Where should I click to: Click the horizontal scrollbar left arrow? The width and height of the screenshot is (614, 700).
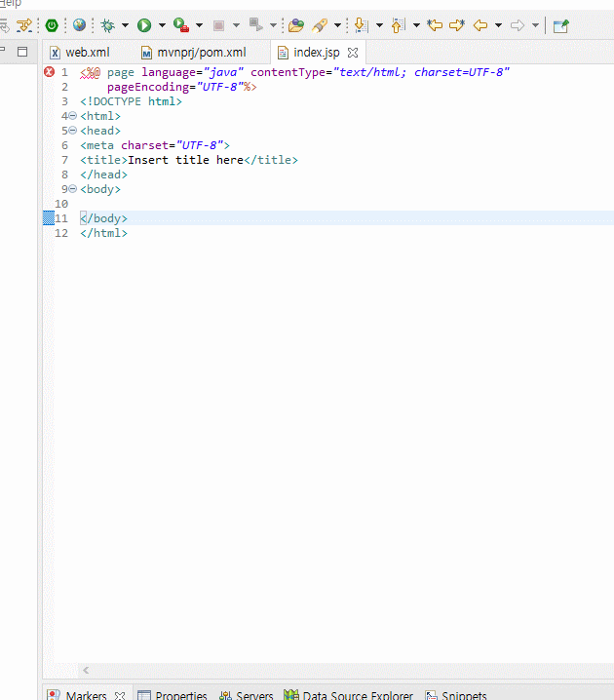point(86,670)
